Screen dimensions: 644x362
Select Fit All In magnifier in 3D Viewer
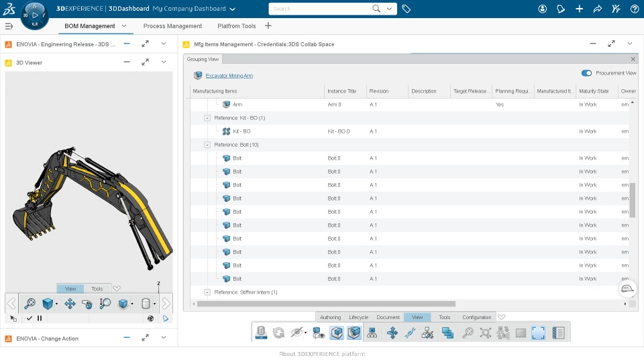[30, 304]
